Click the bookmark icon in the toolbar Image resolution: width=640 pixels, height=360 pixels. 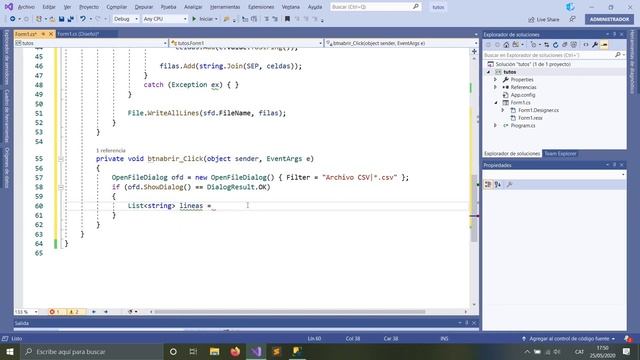(287, 19)
